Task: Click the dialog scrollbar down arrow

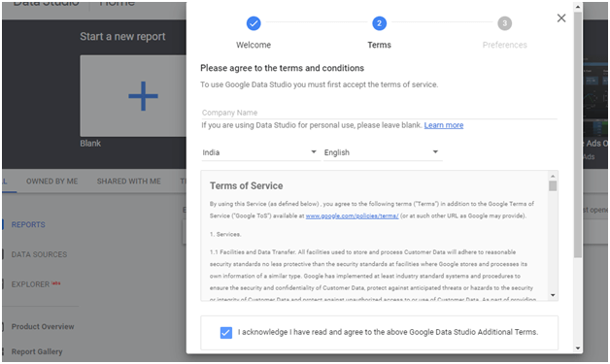Action: click(x=578, y=348)
